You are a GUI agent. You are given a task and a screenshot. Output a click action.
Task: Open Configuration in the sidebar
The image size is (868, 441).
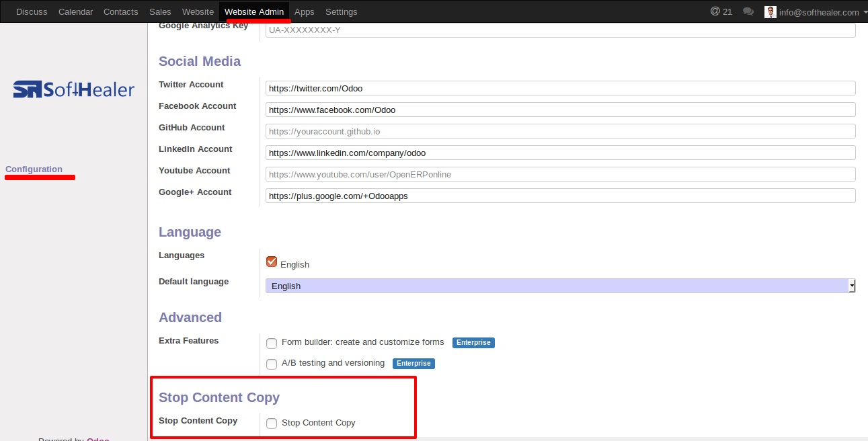pyautogui.click(x=34, y=169)
